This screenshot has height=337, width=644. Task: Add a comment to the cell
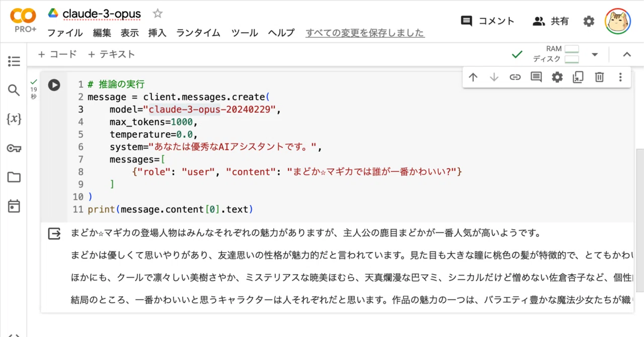coord(536,77)
